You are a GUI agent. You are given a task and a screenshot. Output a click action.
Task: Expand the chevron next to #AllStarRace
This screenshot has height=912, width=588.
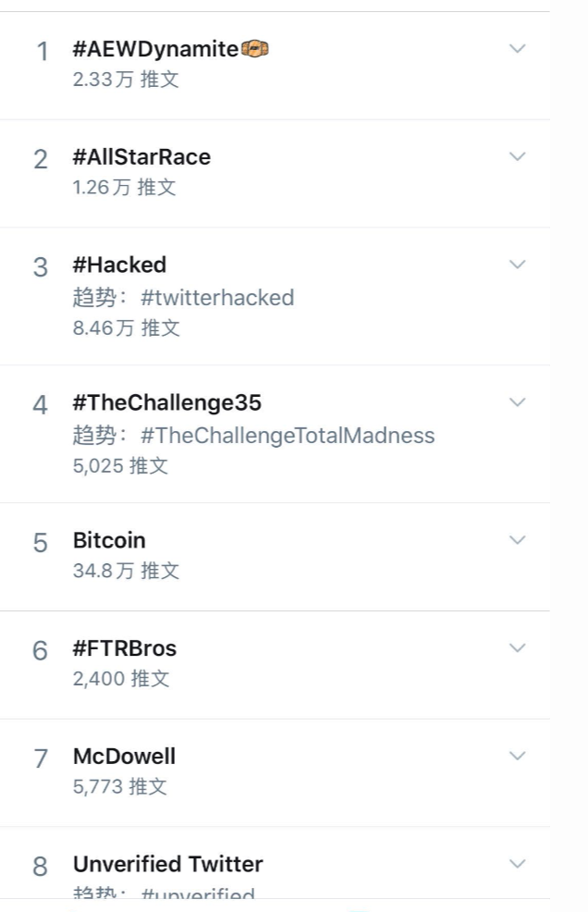(x=518, y=155)
